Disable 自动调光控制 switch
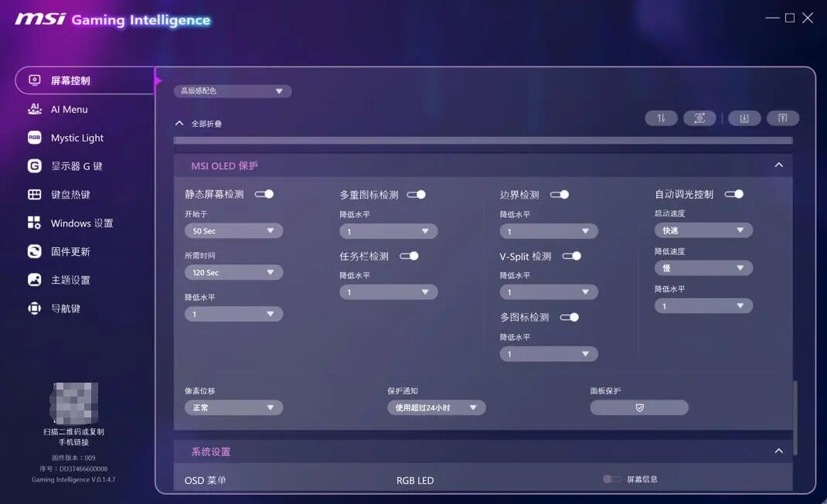The image size is (827, 504). coord(734,194)
